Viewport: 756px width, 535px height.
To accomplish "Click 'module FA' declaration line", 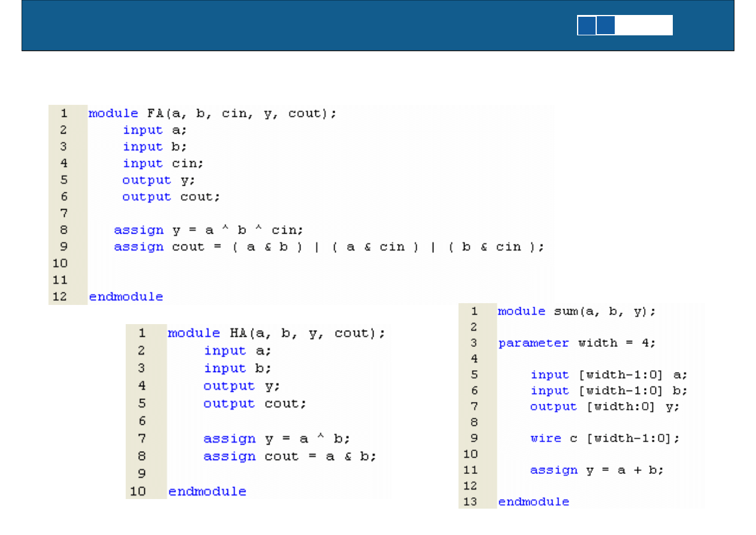I will (212, 113).
